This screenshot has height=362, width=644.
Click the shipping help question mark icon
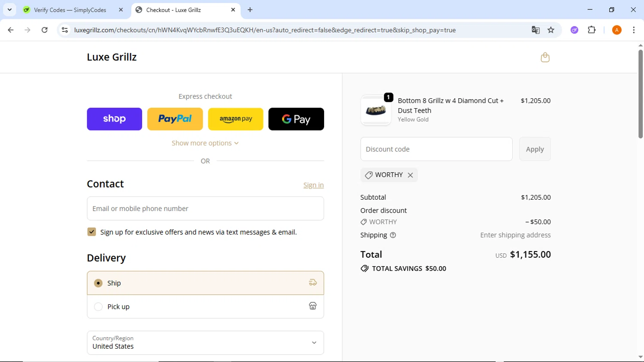click(x=393, y=235)
